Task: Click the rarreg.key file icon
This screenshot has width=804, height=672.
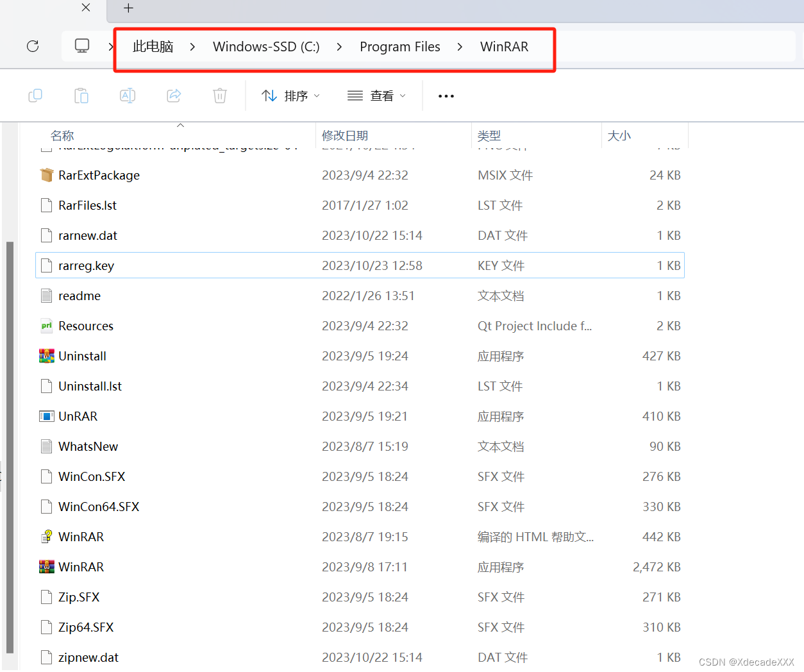Action: point(47,265)
